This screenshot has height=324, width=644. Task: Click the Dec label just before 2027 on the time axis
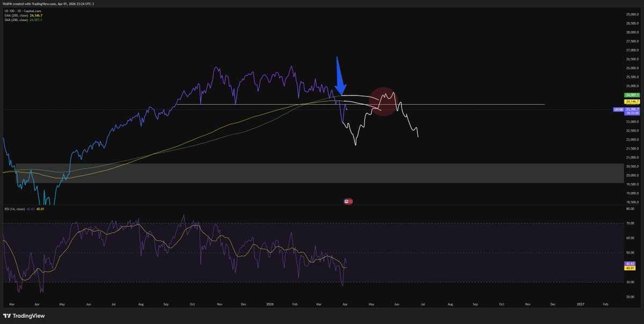[x=553, y=304]
